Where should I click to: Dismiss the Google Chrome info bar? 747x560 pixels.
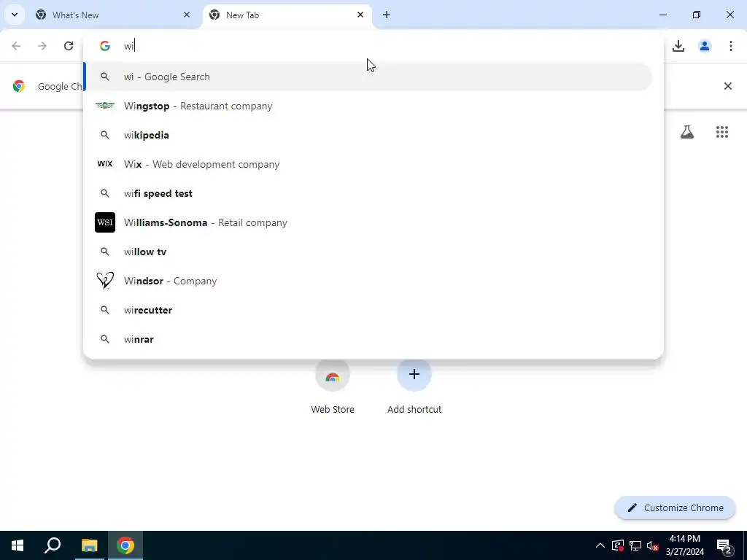[727, 86]
